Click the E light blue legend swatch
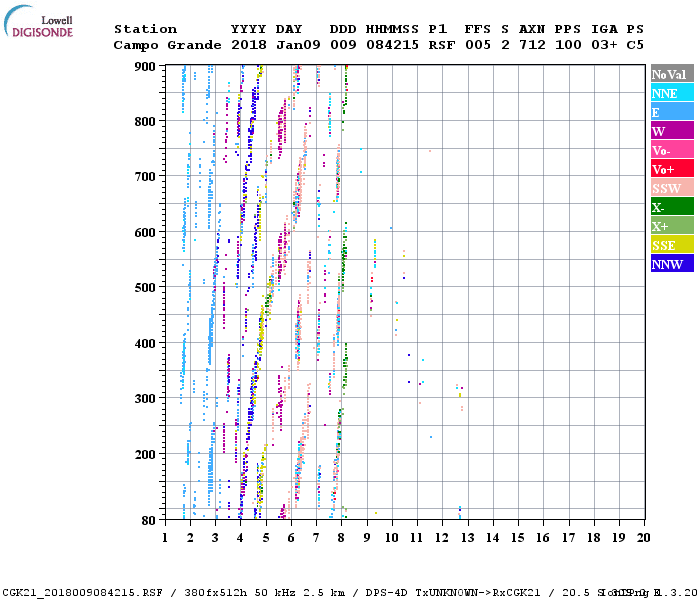700x600 pixels. pos(672,112)
